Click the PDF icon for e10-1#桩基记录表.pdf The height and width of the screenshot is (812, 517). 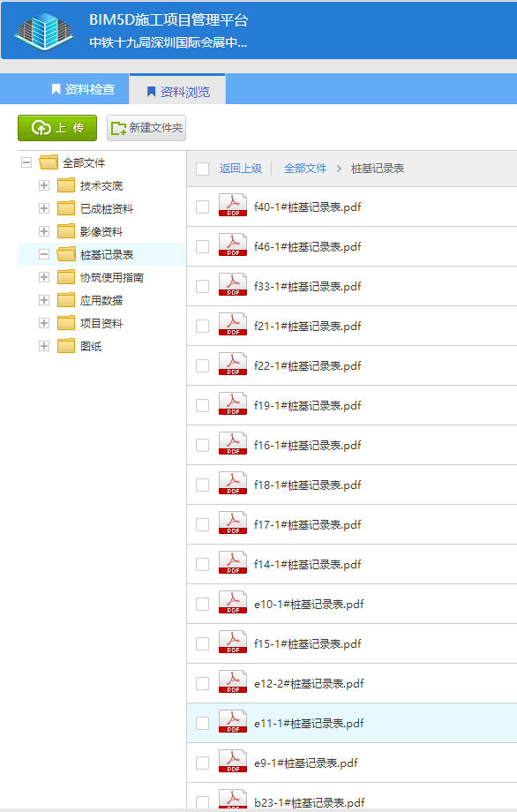233,602
